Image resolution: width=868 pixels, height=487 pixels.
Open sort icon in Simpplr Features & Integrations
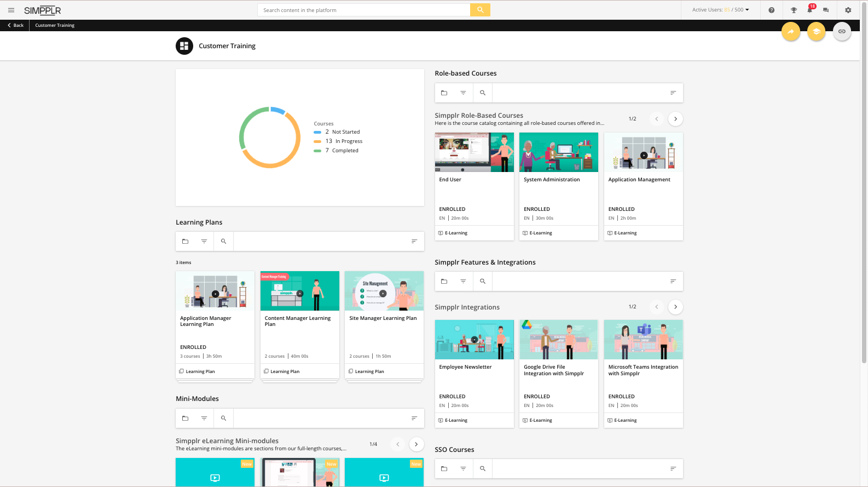673,281
